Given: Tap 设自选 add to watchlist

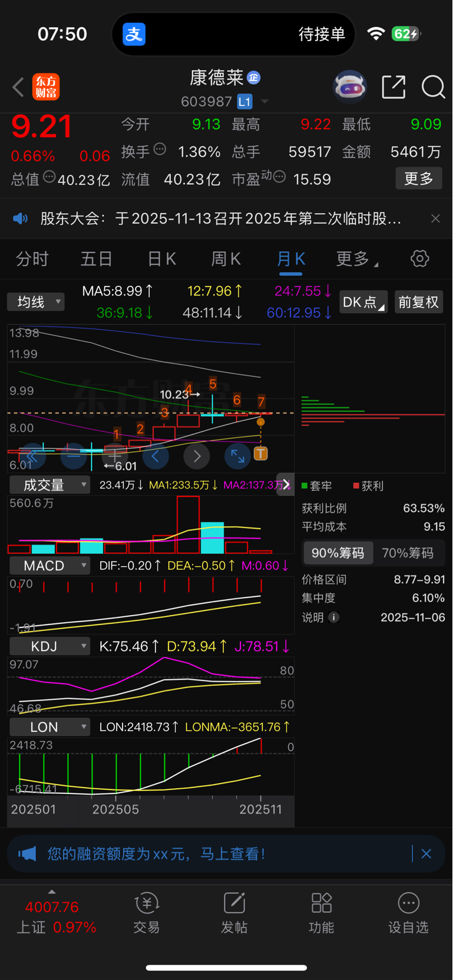Looking at the screenshot, I should click(x=408, y=912).
